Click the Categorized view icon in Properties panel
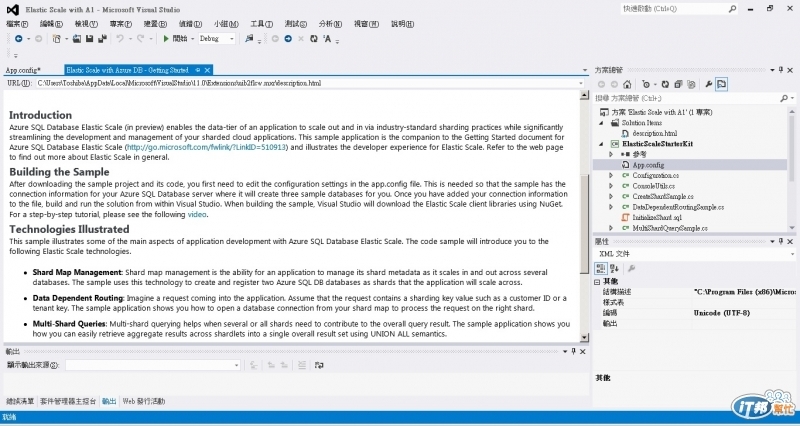This screenshot has height=426, width=800. point(601,268)
